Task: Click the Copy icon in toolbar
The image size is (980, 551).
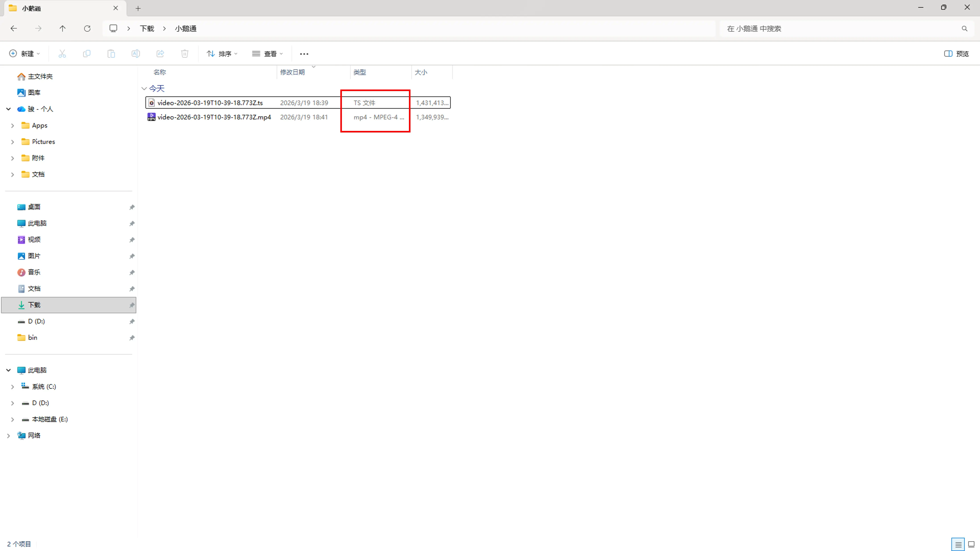Action: (x=87, y=54)
